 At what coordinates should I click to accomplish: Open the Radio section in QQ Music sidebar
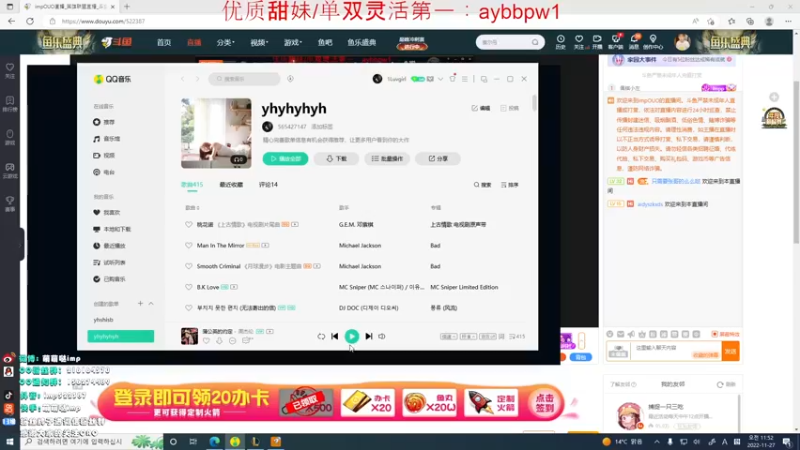(104, 172)
